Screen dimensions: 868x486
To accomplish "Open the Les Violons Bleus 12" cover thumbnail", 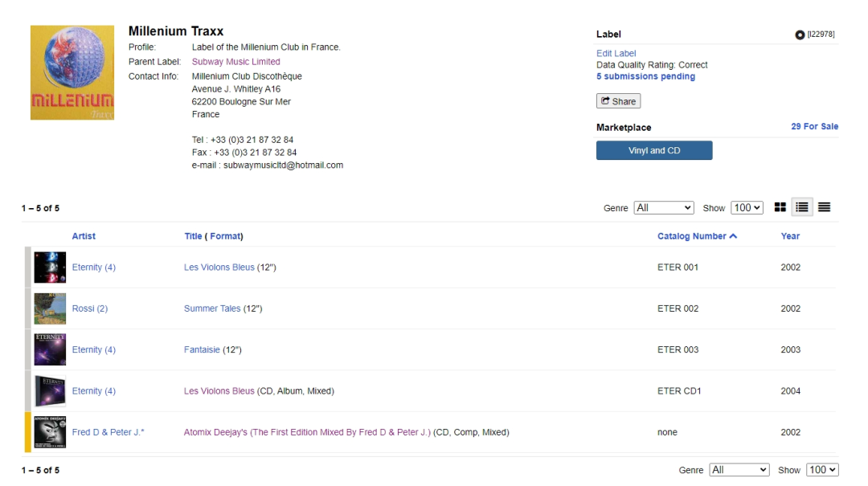I will pos(50,268).
